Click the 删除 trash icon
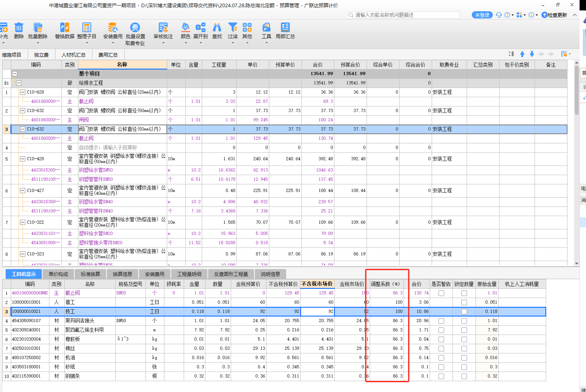The height and width of the screenshot is (392, 586). [19, 27]
